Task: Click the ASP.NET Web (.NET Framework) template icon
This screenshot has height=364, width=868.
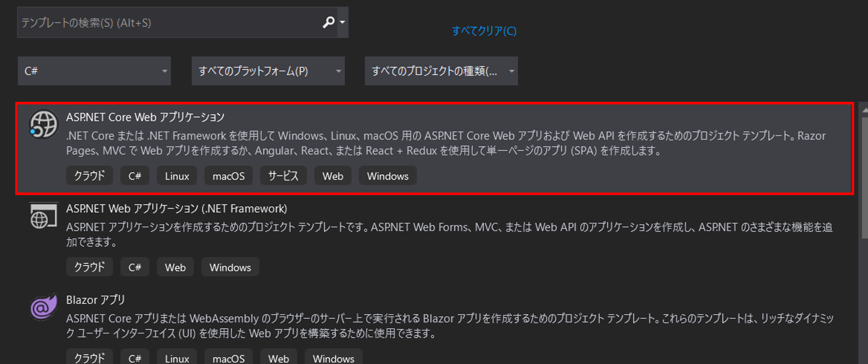Action: click(43, 216)
